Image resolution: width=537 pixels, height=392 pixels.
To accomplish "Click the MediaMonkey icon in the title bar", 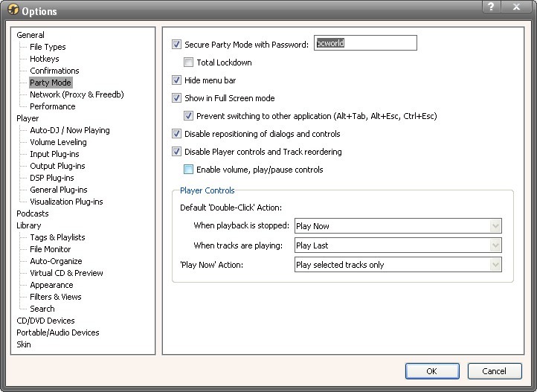I will click(13, 10).
